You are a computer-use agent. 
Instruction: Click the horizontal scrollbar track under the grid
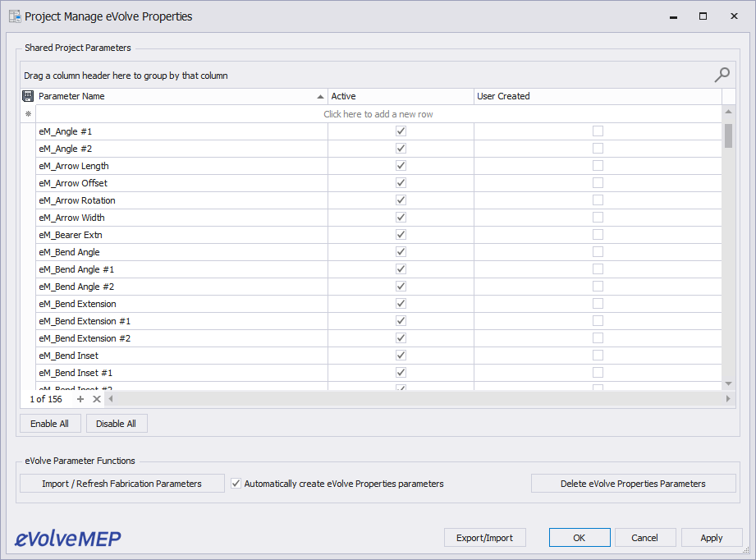point(419,399)
